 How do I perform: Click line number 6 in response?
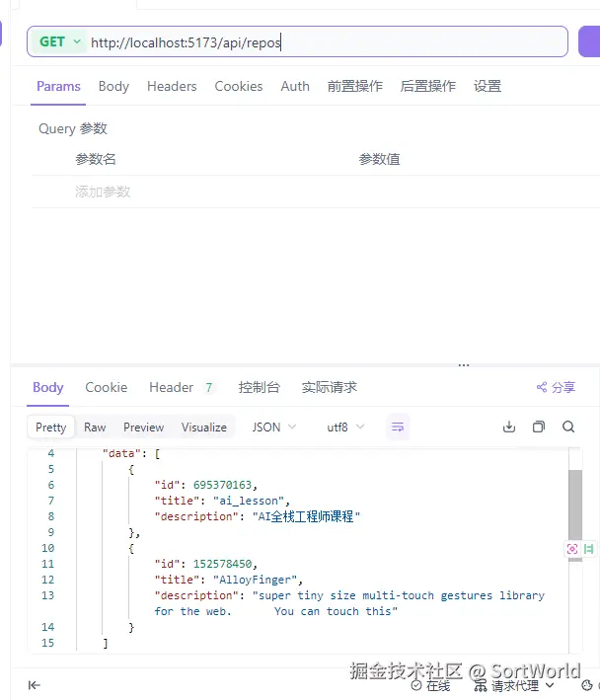click(51, 485)
